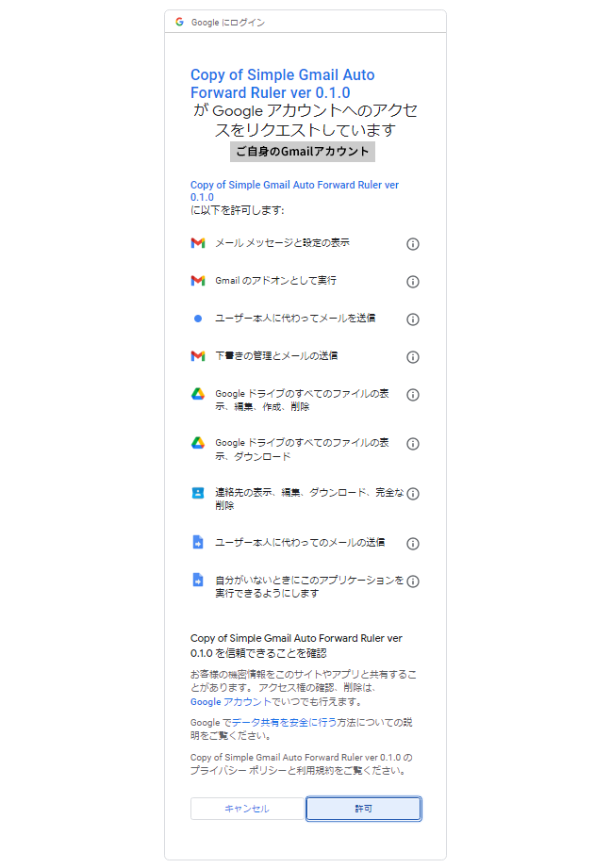Open the large Copy of Simple Gmail Auto Forward Ruler title link
611x868 pixels.
tap(283, 84)
